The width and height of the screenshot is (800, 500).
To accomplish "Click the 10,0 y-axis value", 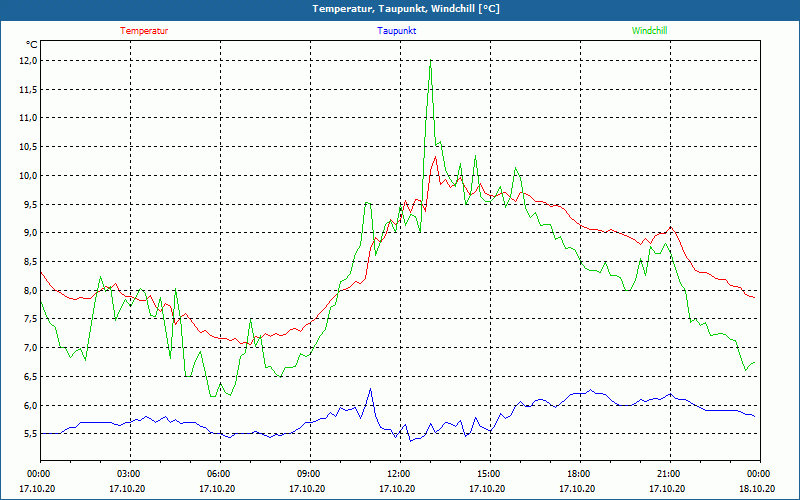I will 29,176.
